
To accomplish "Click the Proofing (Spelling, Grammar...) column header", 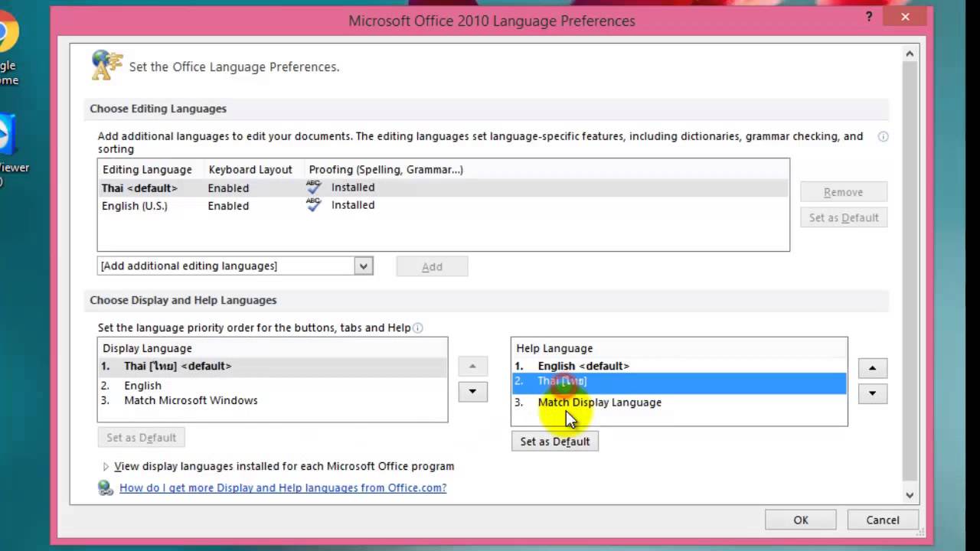I will (x=386, y=170).
